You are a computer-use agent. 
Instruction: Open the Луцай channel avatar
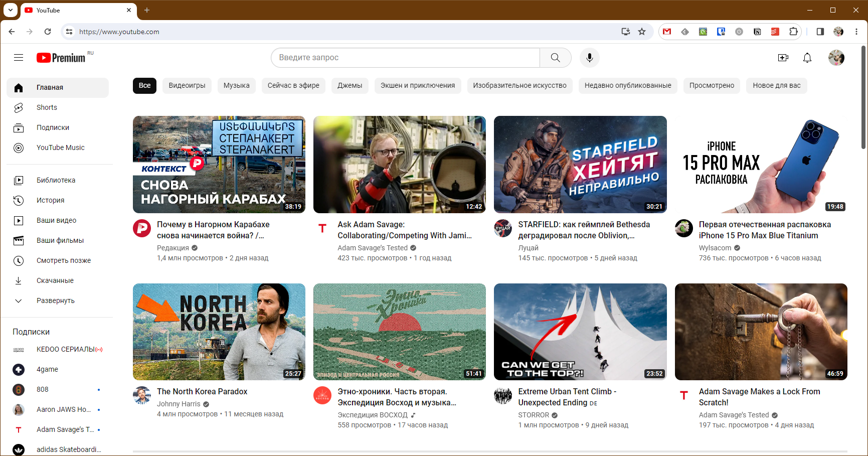tap(503, 228)
